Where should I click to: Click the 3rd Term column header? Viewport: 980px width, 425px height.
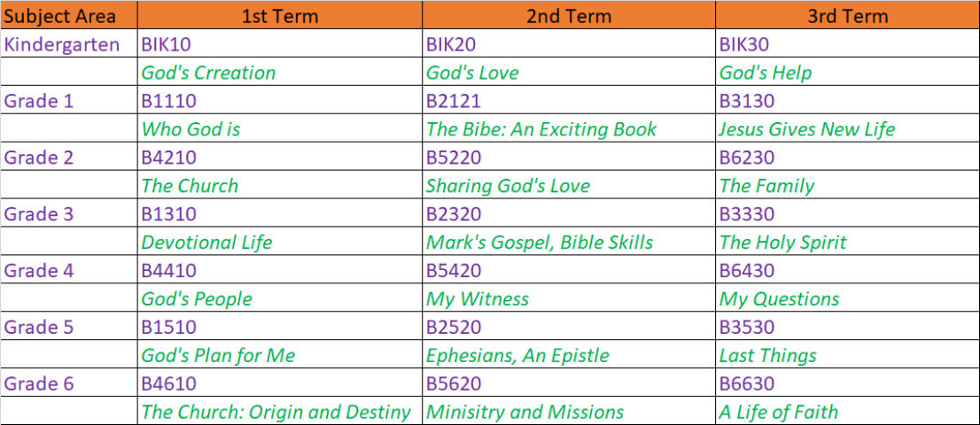click(847, 15)
